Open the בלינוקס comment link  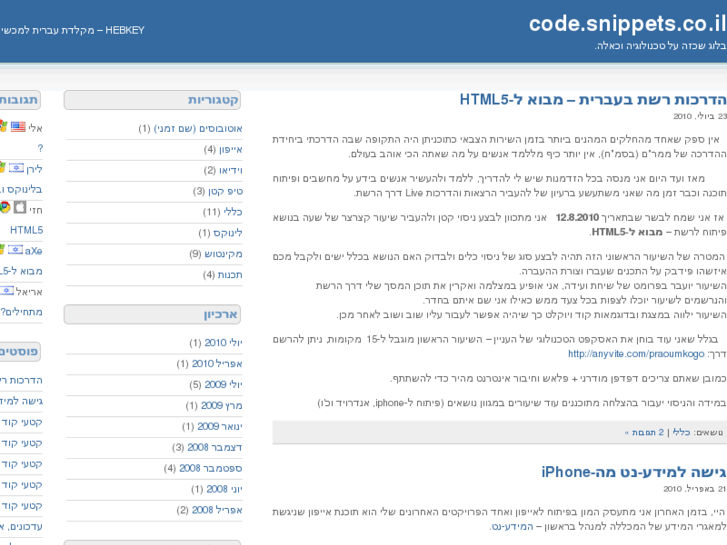[21, 189]
